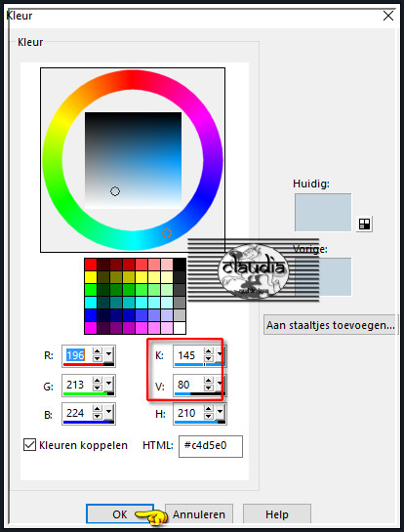Click the Annuleren button
Screen dimensions: 404x532
(199, 514)
